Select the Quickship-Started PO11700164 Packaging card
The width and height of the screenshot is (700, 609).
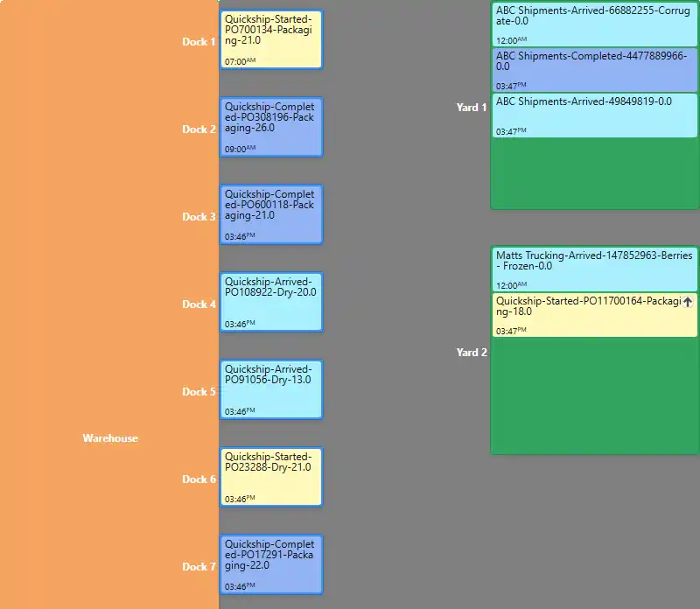[x=586, y=315]
